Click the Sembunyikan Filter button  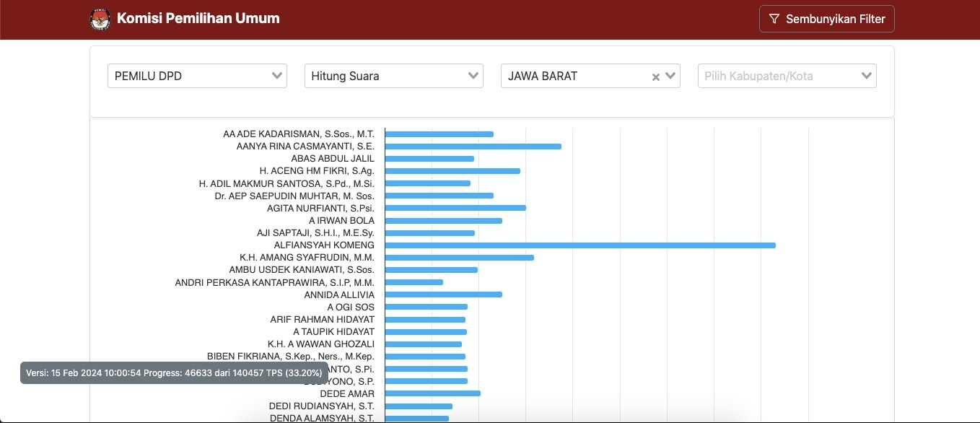click(827, 19)
